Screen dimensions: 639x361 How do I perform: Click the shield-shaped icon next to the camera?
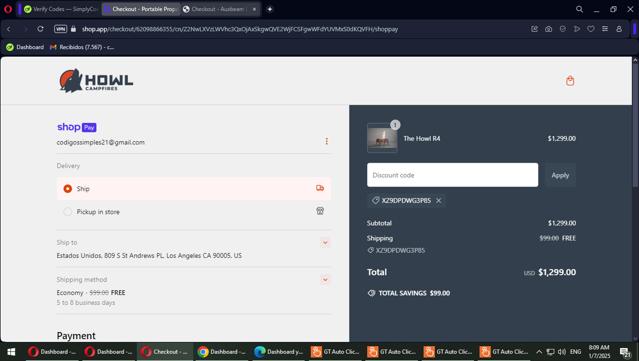click(563, 29)
